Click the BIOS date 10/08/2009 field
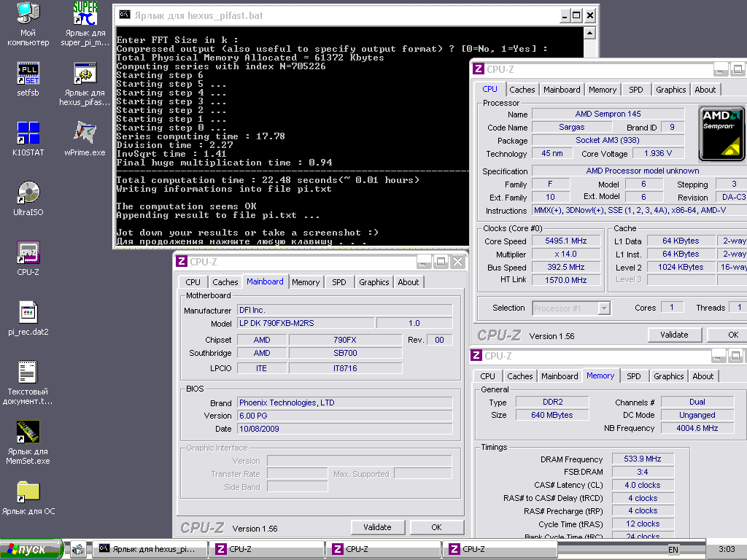 [x=345, y=429]
